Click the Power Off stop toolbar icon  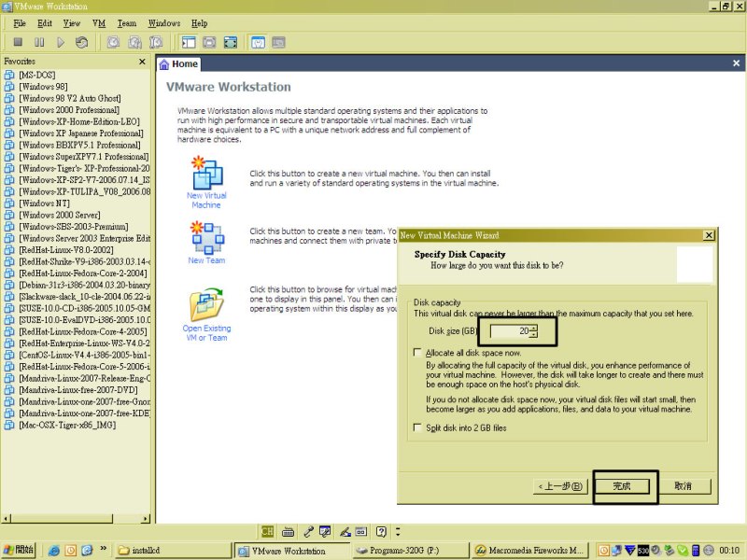pos(18,42)
